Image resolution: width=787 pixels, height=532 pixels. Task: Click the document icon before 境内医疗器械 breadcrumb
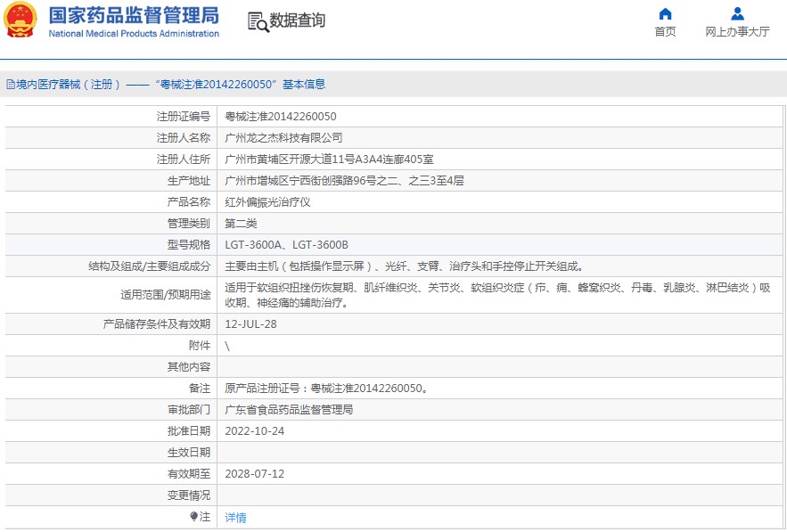pyautogui.click(x=10, y=85)
